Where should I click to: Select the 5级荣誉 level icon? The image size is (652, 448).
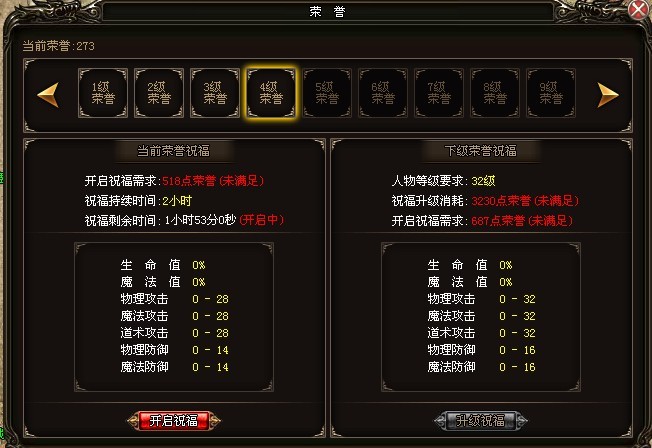(327, 93)
